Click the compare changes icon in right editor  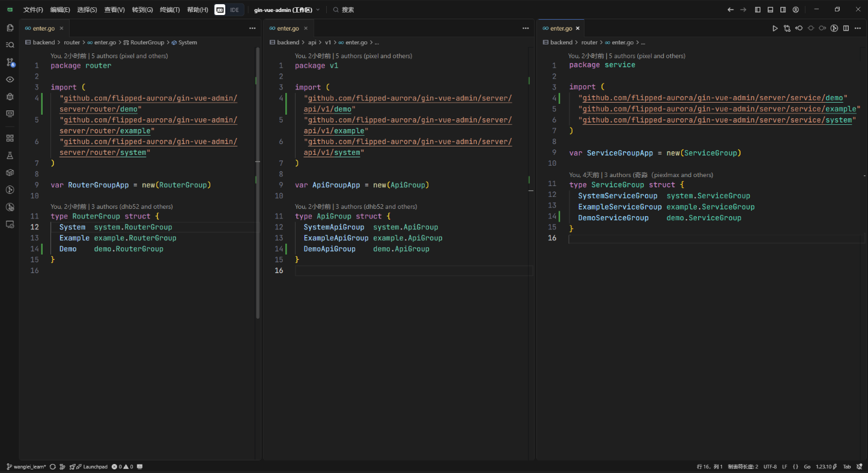point(787,28)
